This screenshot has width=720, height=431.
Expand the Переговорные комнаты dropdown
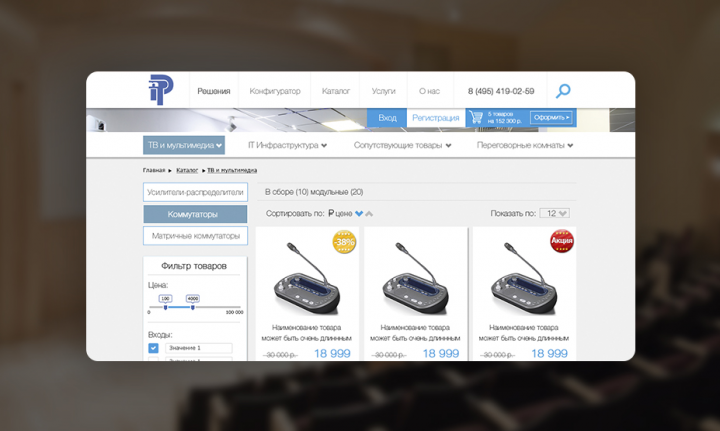(x=525, y=145)
